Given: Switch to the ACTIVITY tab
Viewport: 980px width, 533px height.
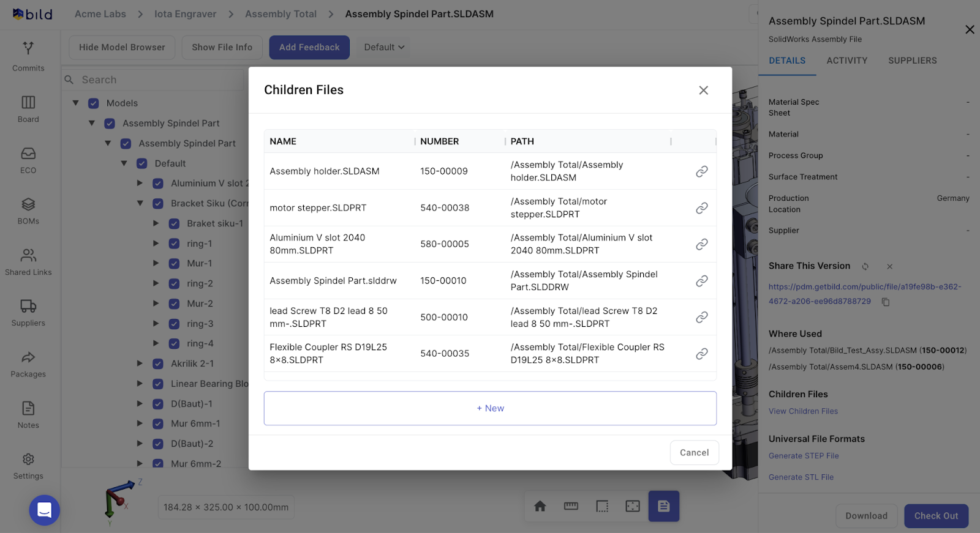Looking at the screenshot, I should click(846, 61).
